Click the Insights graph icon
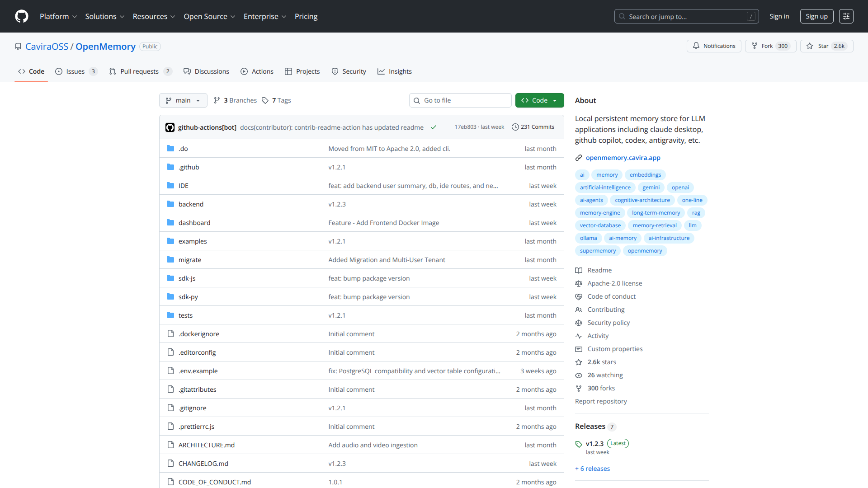The height and width of the screenshot is (488, 868). pos(381,71)
